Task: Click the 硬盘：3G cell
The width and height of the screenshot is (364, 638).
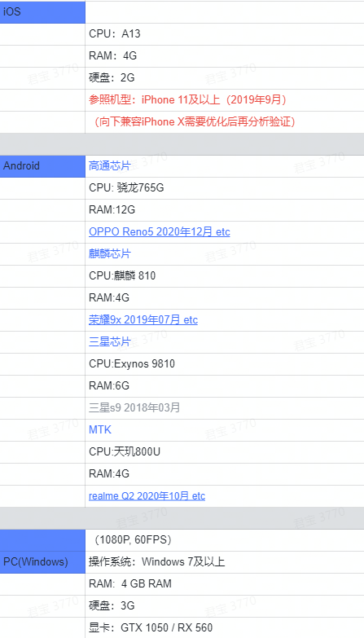Action: 225,606
